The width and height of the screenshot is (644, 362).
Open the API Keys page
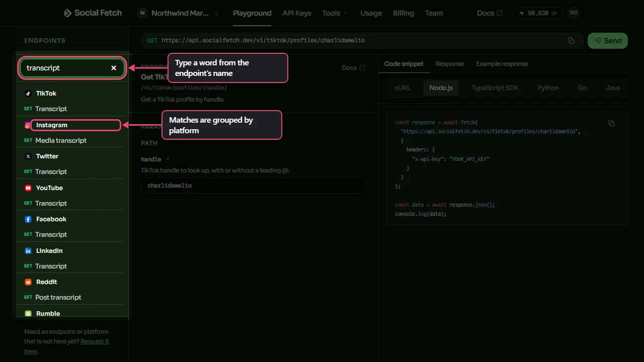coord(297,13)
